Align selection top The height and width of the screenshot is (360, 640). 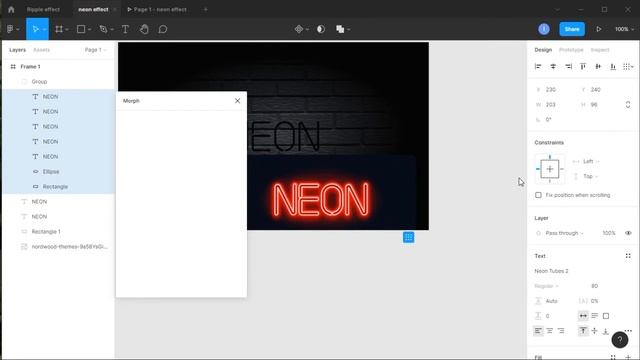(x=583, y=67)
